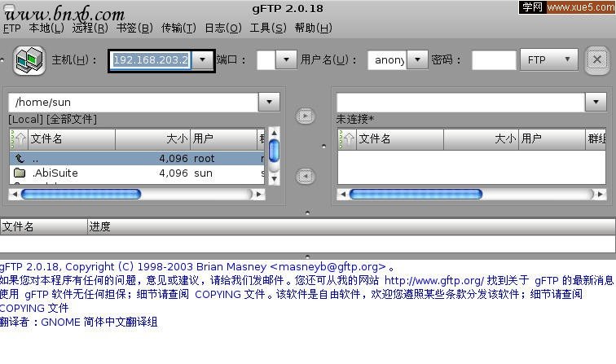Image resolution: width=616 pixels, height=364 pixels.
Task: Open the 远程(R) menu
Action: point(90,28)
